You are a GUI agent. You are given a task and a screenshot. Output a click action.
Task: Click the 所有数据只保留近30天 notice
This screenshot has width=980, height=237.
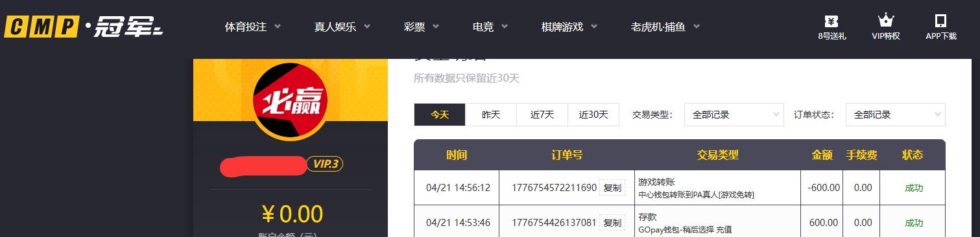[467, 78]
